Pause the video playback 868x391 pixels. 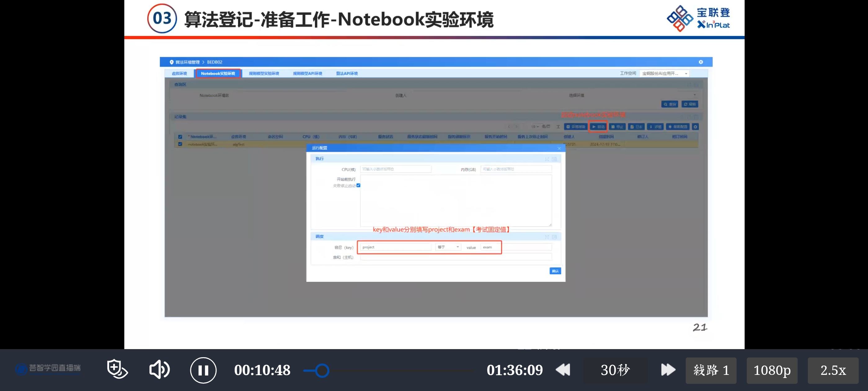click(203, 370)
